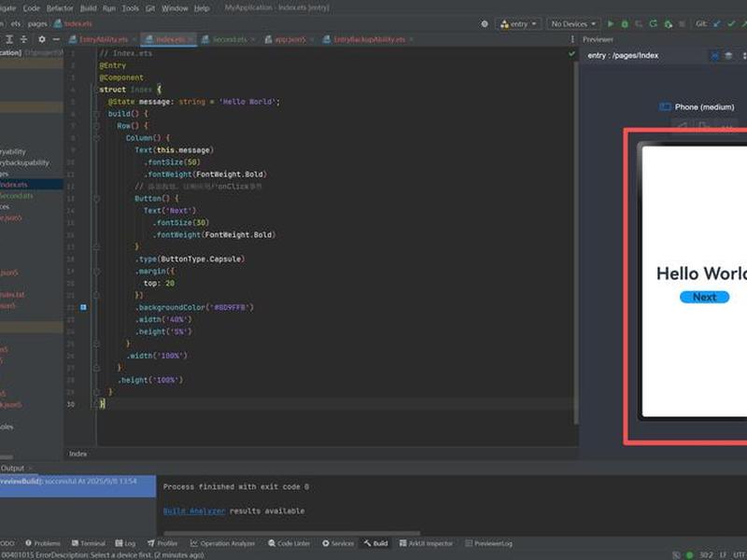Open the Window menu
Screen dimensions: 747x560
(175, 8)
